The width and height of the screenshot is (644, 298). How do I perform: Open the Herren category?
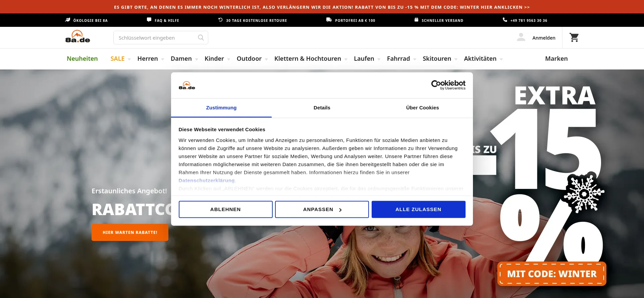click(x=148, y=59)
